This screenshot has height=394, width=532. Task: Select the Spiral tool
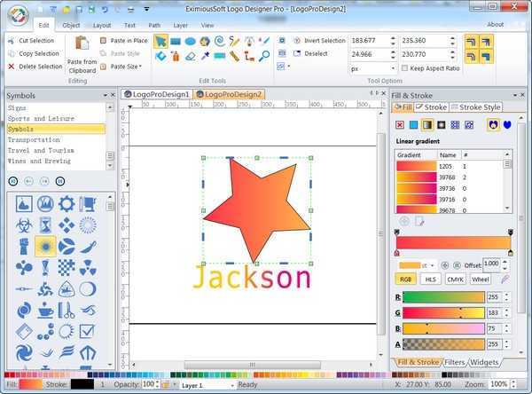click(x=220, y=42)
